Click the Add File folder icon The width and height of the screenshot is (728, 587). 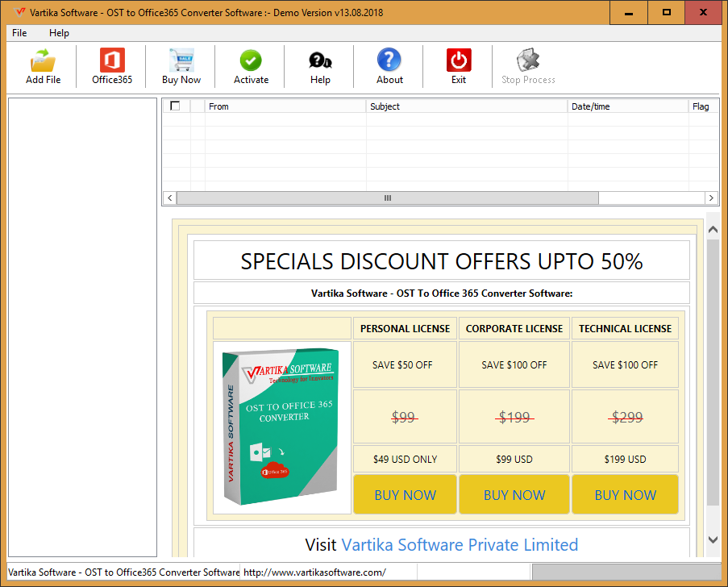[x=43, y=60]
